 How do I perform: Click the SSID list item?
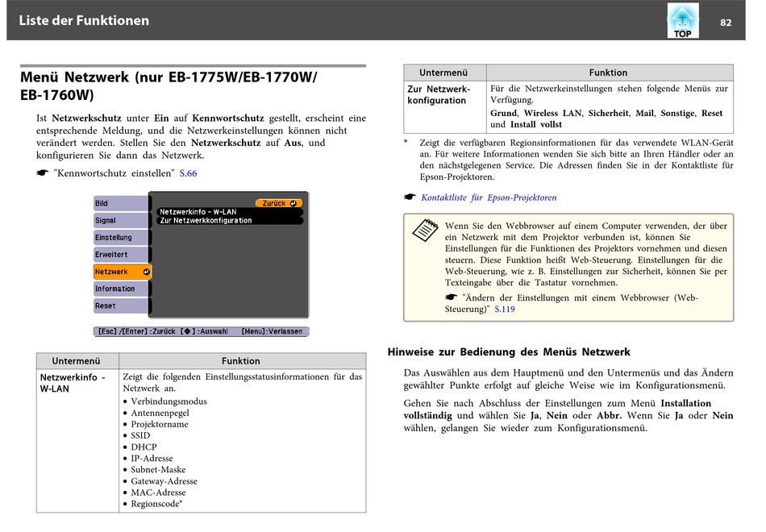140,436
